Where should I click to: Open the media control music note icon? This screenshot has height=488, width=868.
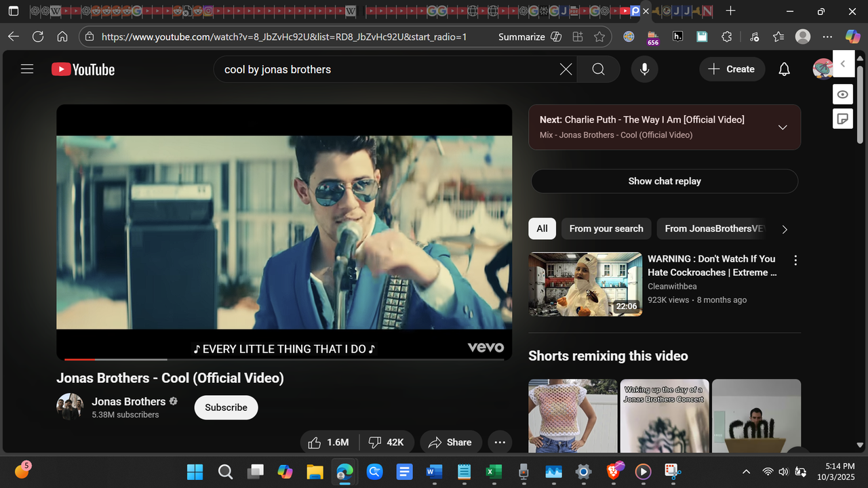pos(754,37)
